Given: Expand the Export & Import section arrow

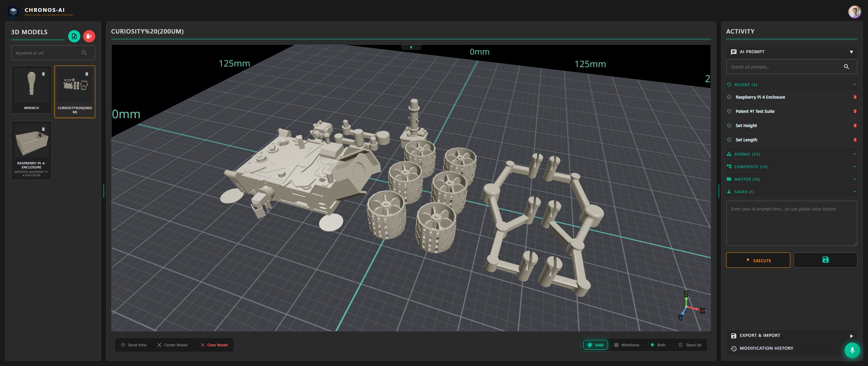Looking at the screenshot, I should (851, 336).
